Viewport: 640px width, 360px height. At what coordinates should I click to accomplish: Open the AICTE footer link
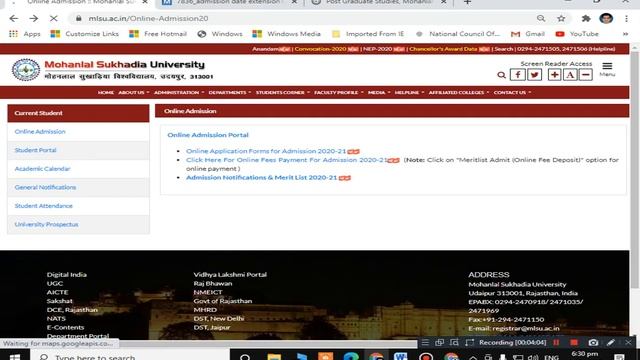coord(58,292)
